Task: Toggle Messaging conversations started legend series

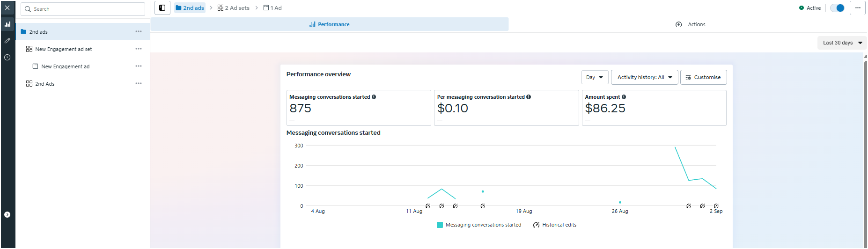Action: [479, 225]
